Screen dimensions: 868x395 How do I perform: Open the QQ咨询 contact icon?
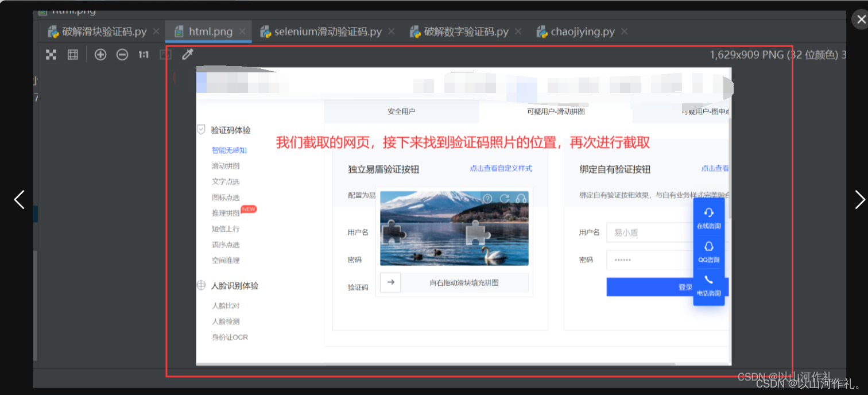pos(708,247)
